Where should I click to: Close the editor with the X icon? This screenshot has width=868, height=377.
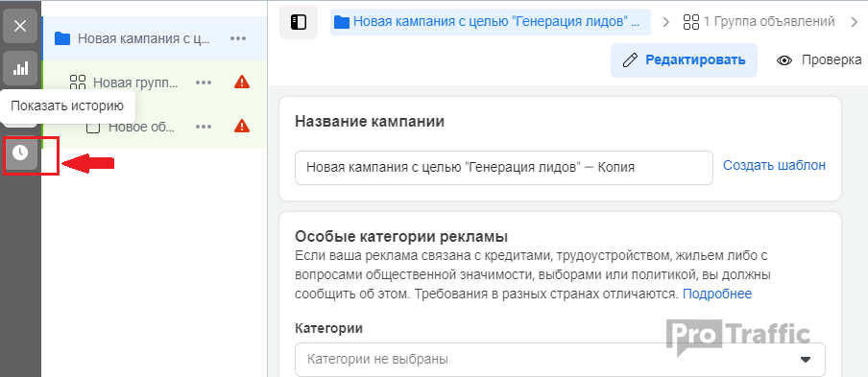[20, 26]
